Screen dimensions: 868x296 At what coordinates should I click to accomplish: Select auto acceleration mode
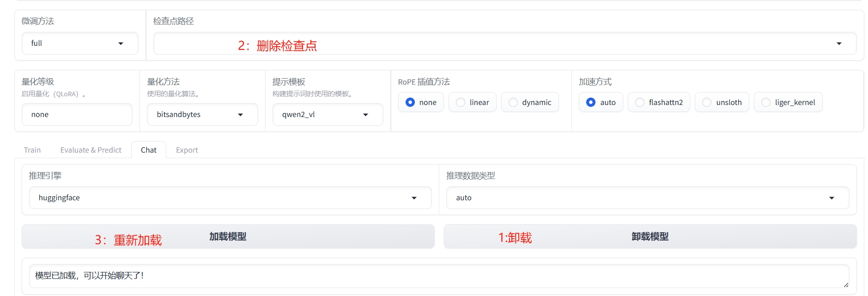591,102
